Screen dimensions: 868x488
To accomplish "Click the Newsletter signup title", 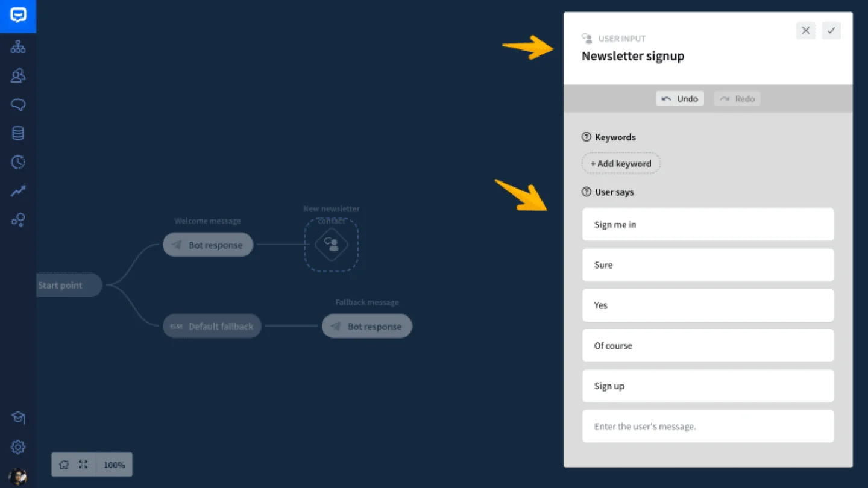I will [x=633, y=56].
